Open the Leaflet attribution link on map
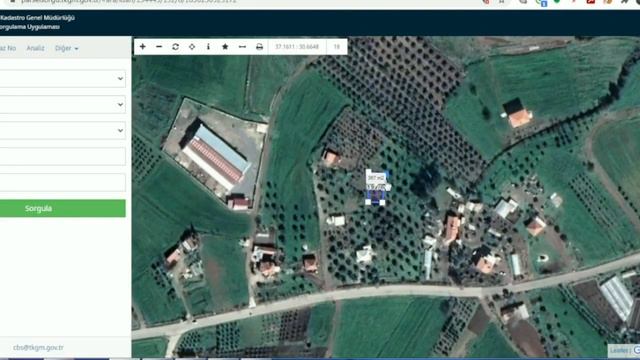The width and height of the screenshot is (640, 360). [619, 351]
